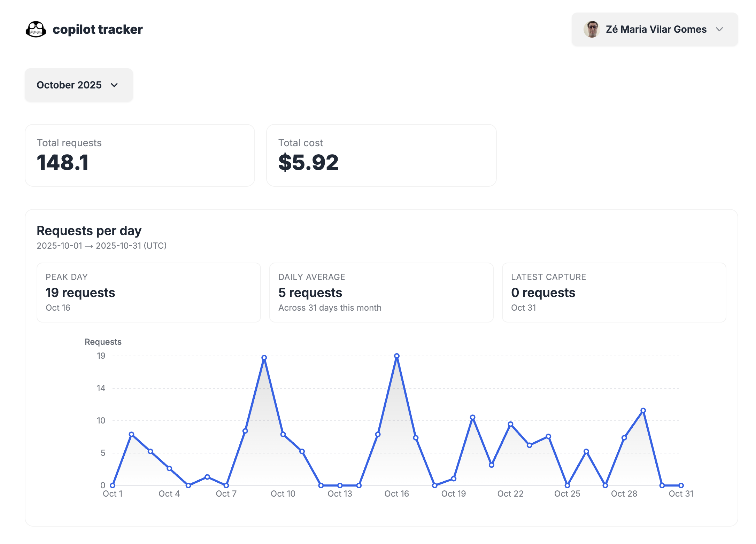Click the copilot tracker penguin logo
This screenshot has width=756, height=544.
pos(36,29)
